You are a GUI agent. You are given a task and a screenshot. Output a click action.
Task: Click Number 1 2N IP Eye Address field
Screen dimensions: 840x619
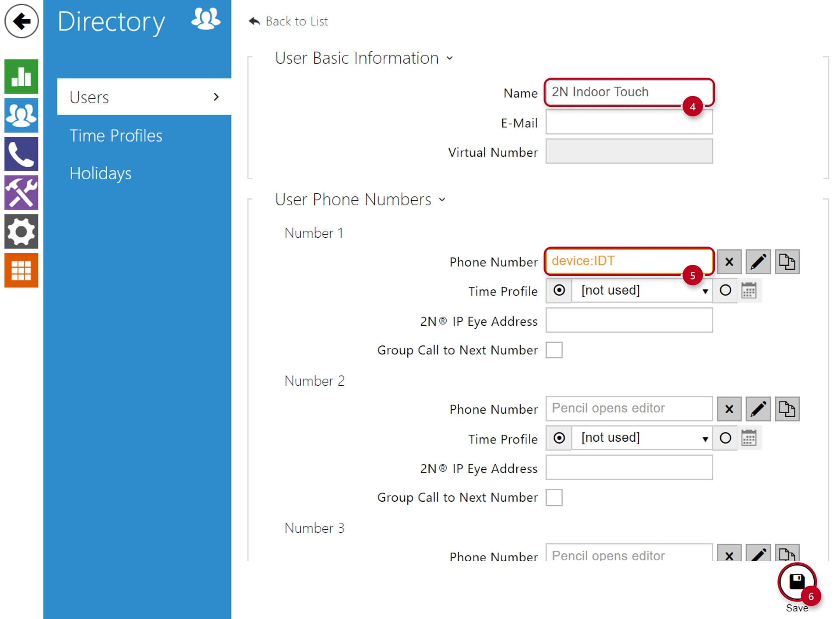pos(629,320)
